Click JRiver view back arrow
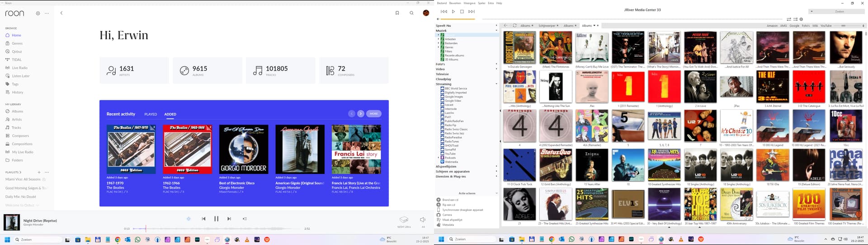This screenshot has height=245, width=868. tap(506, 25)
